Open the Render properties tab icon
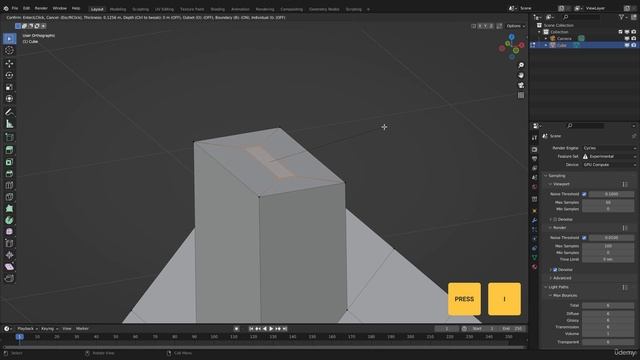This screenshot has height=360, width=640. [534, 149]
